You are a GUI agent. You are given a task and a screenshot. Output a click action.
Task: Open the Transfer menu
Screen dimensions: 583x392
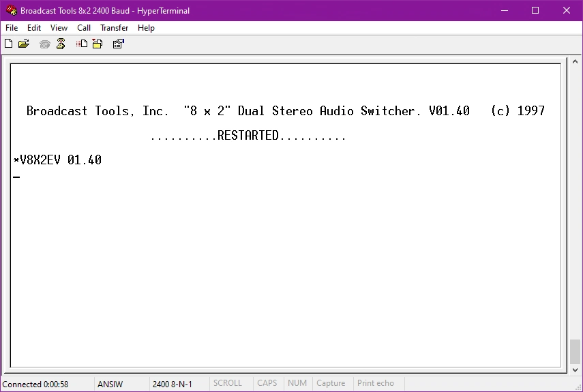click(x=114, y=28)
